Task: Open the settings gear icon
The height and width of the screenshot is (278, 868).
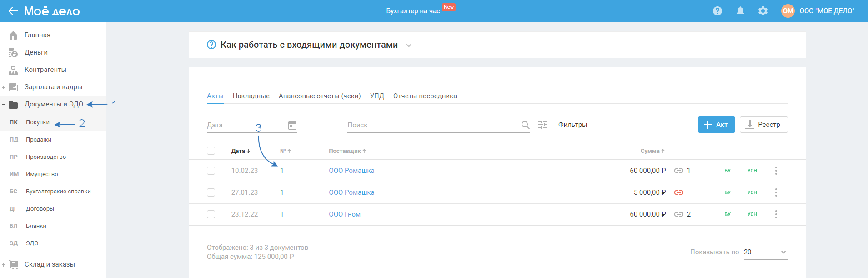Action: (x=763, y=11)
